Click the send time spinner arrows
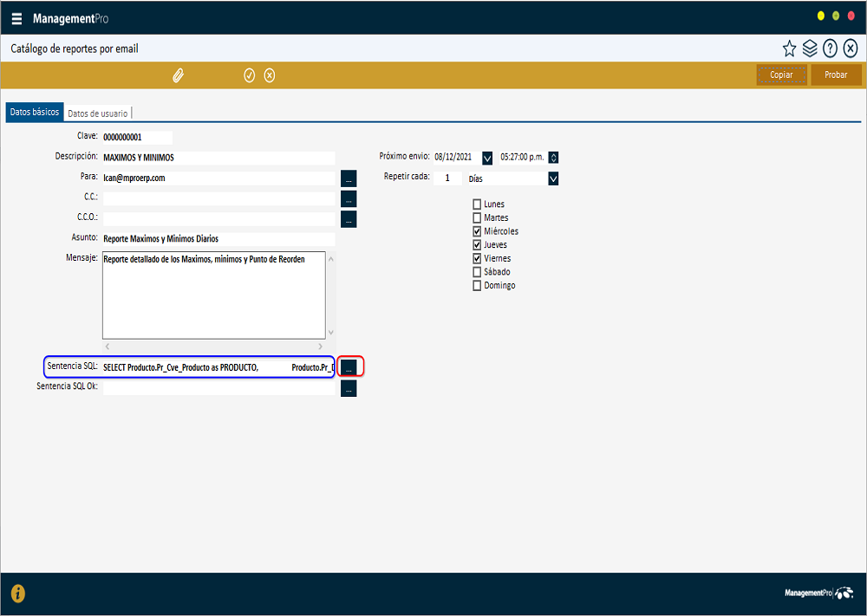The height and width of the screenshot is (616, 867). (554, 158)
